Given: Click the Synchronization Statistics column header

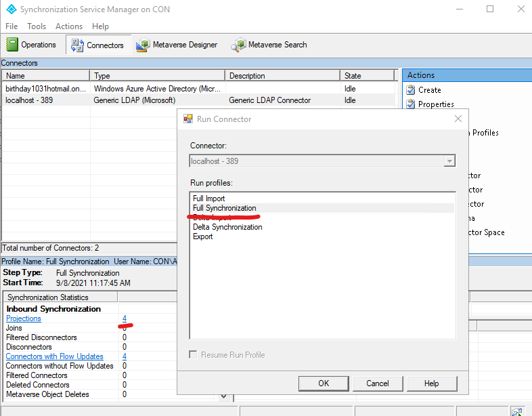Looking at the screenshot, I should tap(60, 297).
